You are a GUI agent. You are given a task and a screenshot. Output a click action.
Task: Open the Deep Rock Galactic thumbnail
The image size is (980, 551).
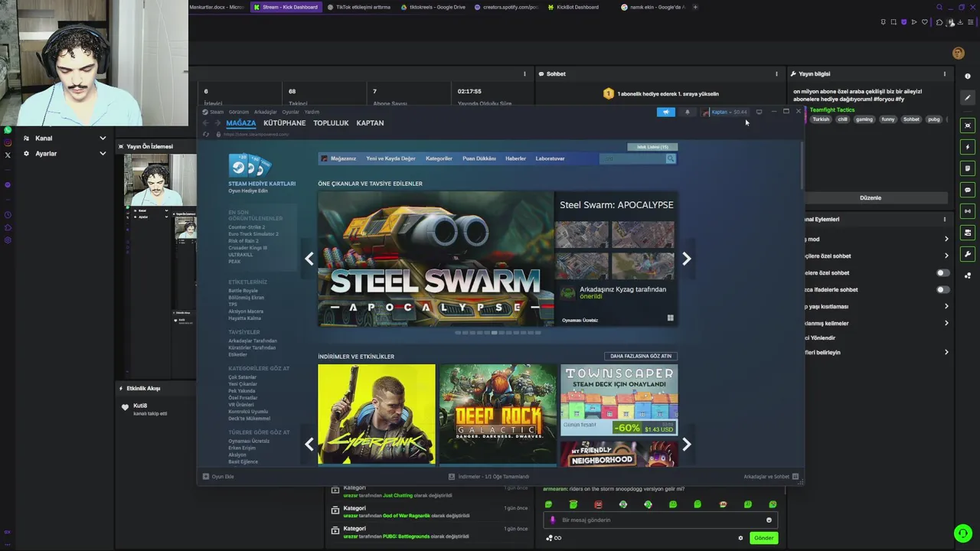point(498,414)
